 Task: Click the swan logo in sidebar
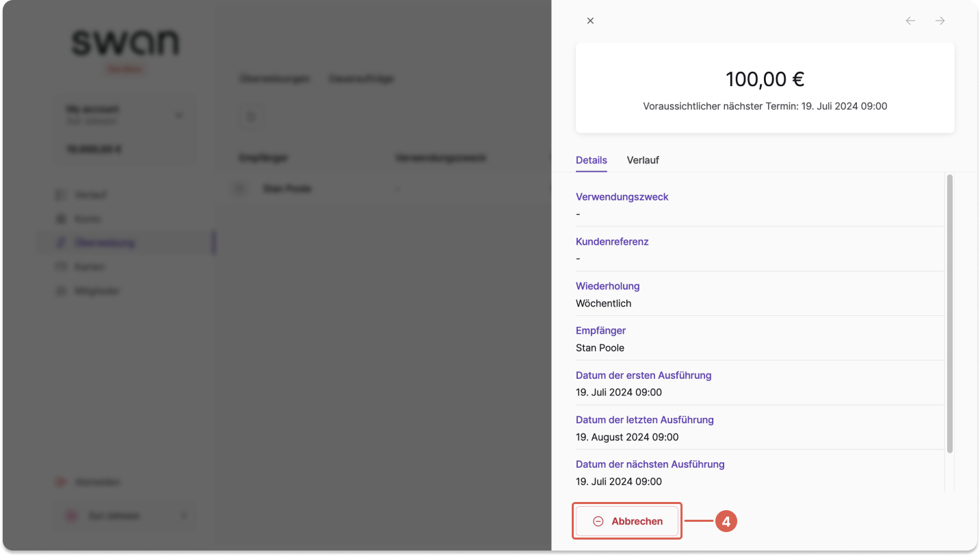(126, 43)
